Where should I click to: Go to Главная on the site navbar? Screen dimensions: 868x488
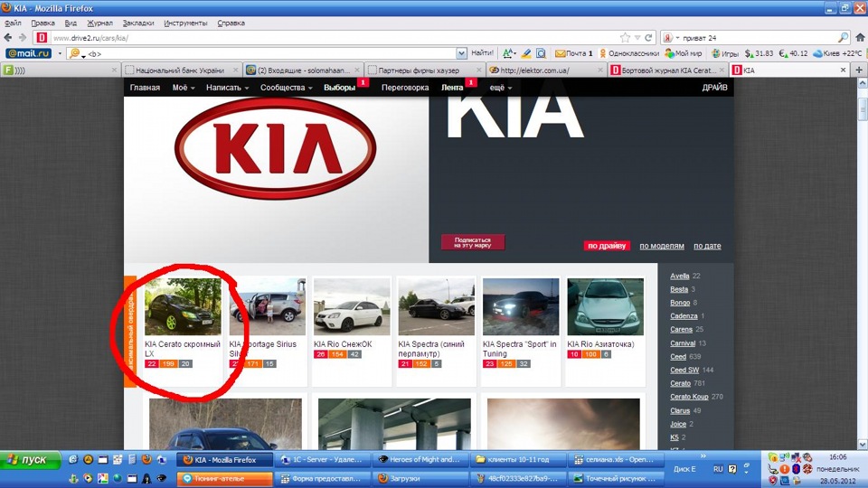pyautogui.click(x=145, y=88)
